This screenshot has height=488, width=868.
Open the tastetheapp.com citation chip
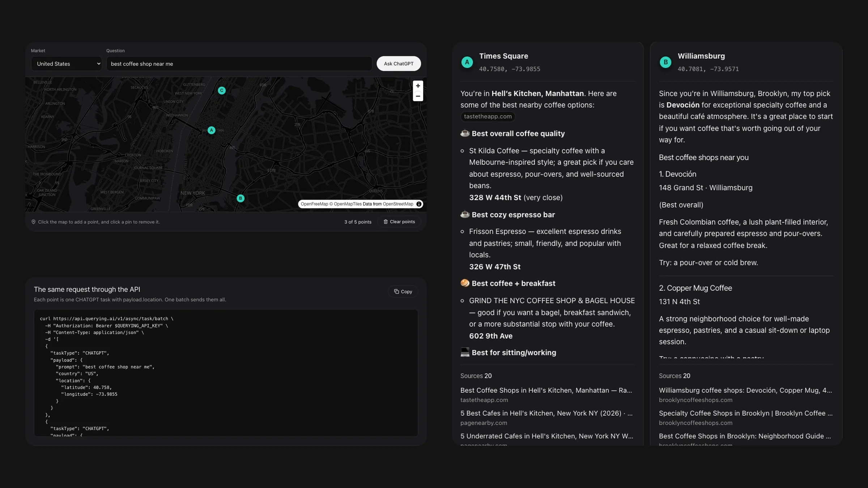488,116
